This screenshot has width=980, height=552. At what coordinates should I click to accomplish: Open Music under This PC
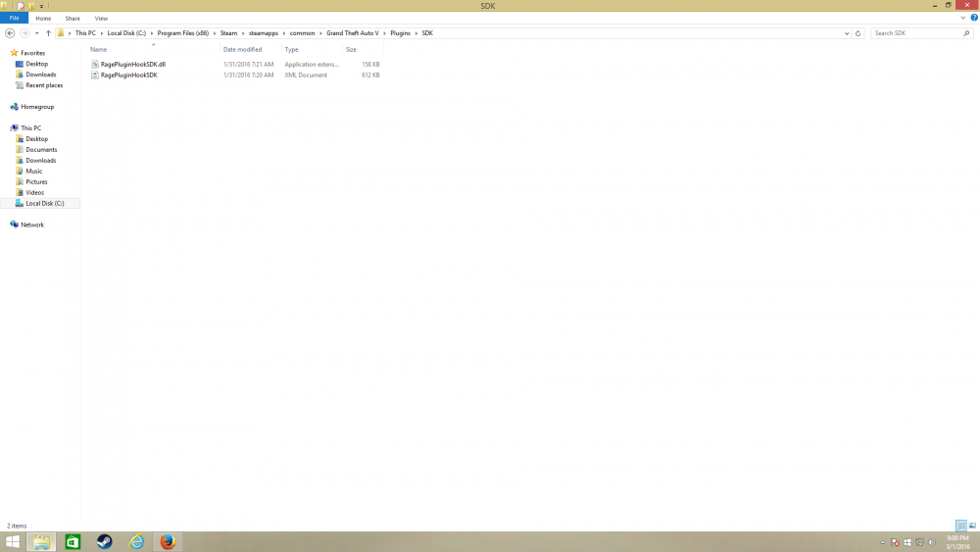tap(33, 171)
